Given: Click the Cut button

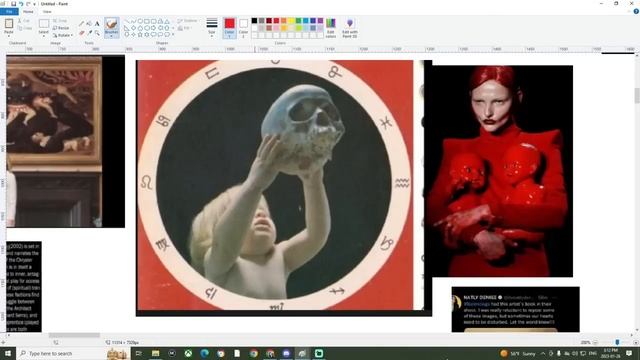Looking at the screenshot, I should tap(24, 21).
